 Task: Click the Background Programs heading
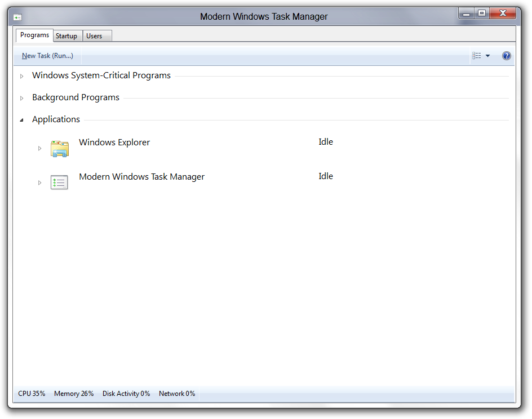[76, 97]
